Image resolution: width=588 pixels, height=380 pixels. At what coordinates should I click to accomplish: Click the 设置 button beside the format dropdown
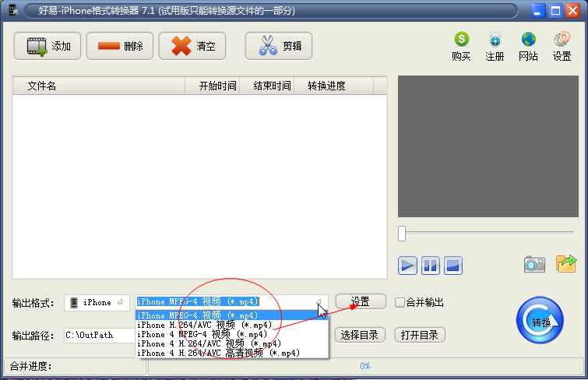(361, 301)
